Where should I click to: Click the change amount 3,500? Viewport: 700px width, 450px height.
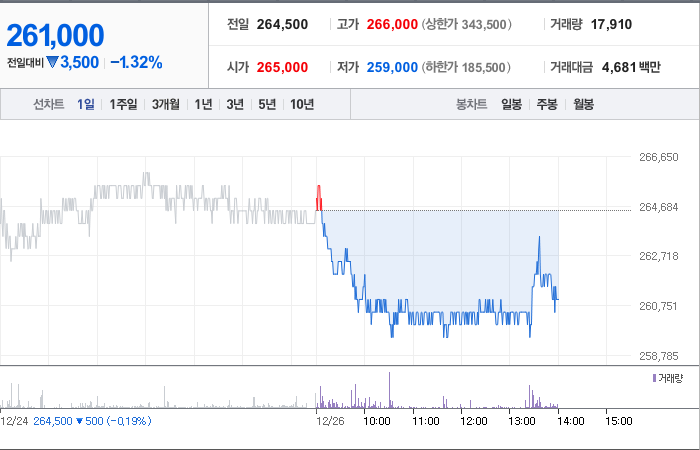(x=79, y=62)
